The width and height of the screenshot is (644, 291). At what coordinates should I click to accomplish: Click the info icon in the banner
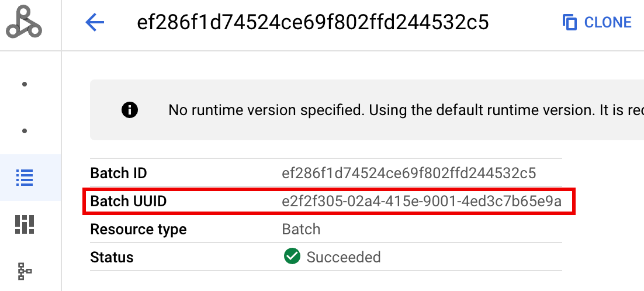point(130,110)
